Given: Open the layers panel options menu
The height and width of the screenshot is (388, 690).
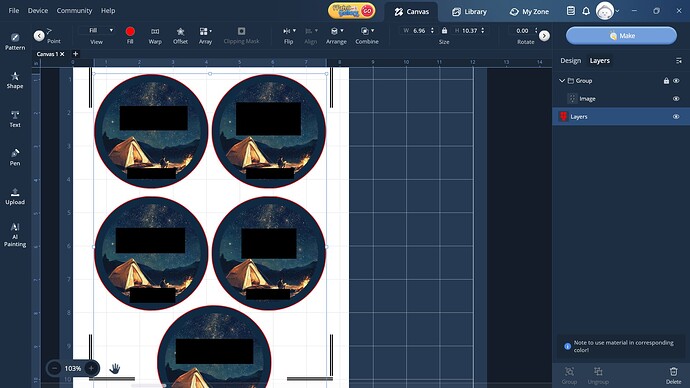Looking at the screenshot, I should 679,61.
